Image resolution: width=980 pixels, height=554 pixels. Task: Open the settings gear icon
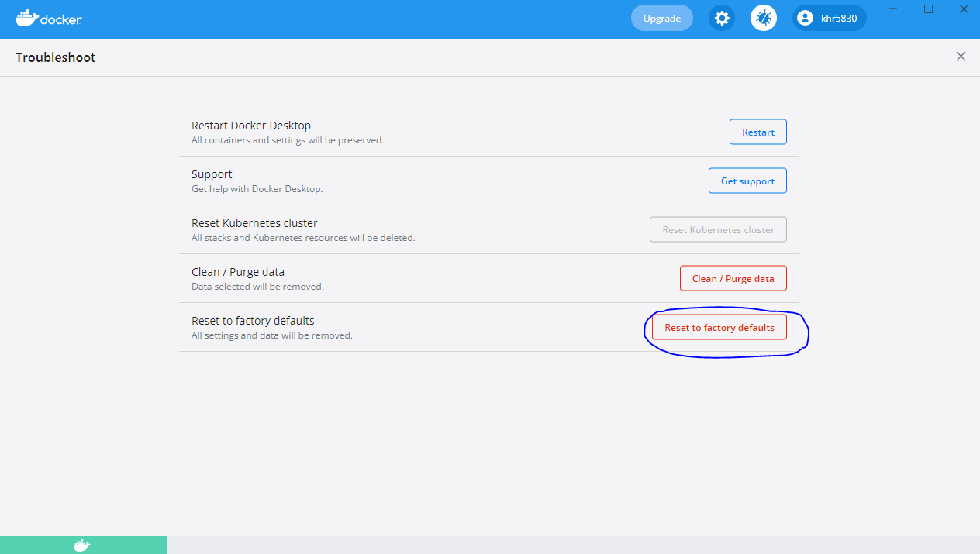click(722, 18)
